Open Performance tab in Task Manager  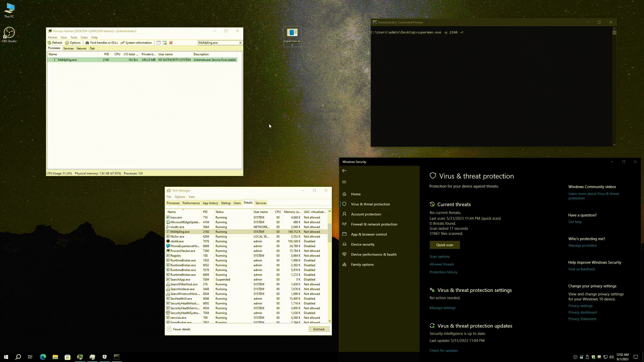191,203
